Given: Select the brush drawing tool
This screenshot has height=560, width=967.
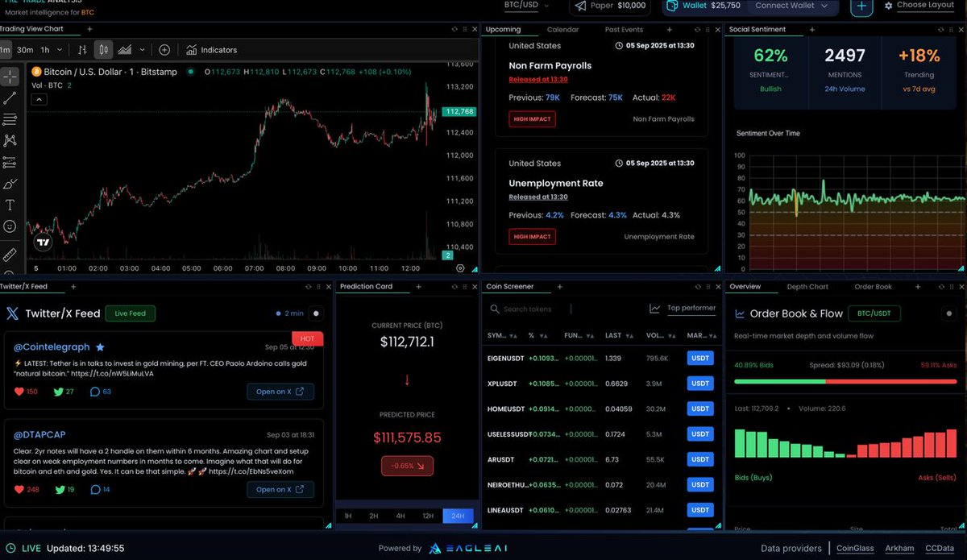Looking at the screenshot, I should [x=10, y=184].
